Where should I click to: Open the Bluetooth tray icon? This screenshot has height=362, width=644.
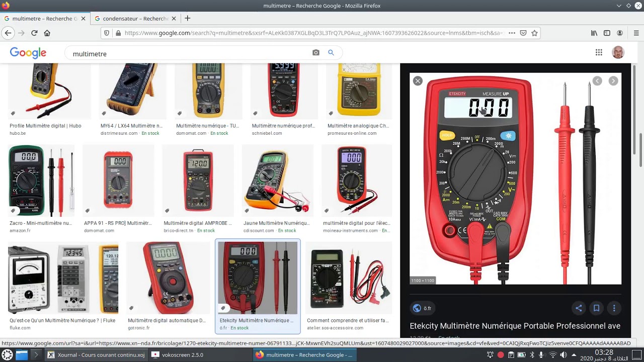pos(531,355)
